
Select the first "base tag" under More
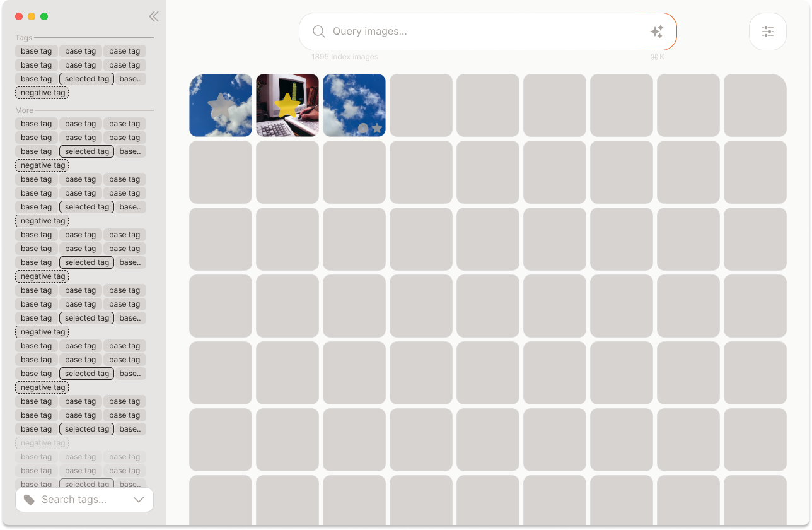[x=37, y=124]
